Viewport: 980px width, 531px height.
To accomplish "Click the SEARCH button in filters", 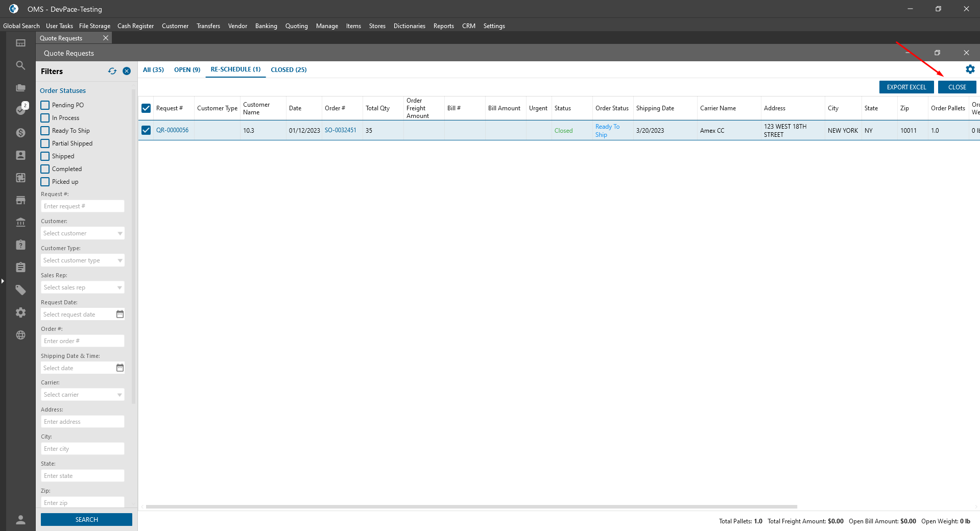I will pos(86,520).
